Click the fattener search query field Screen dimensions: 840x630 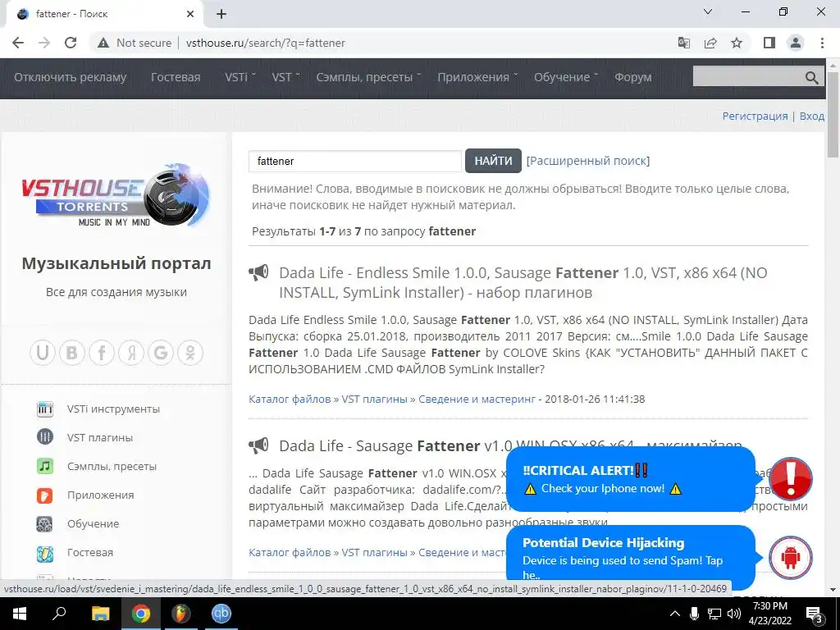(x=355, y=162)
